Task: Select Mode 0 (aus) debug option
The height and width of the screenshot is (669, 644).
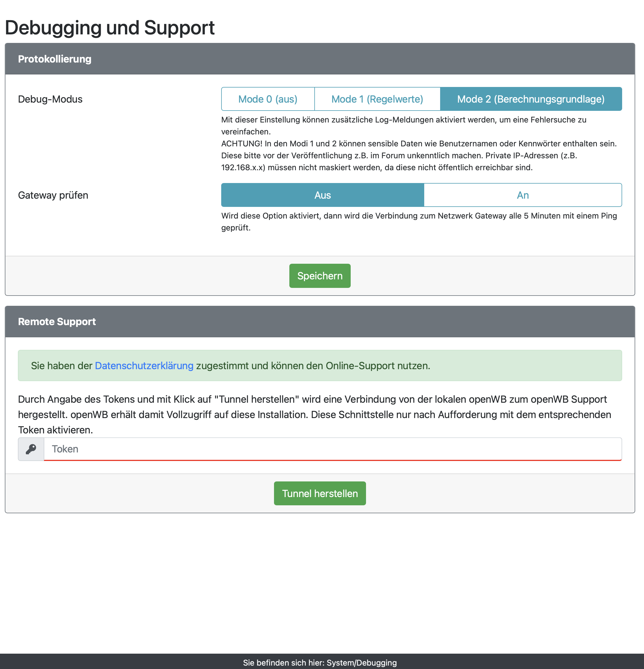Action: coord(268,99)
